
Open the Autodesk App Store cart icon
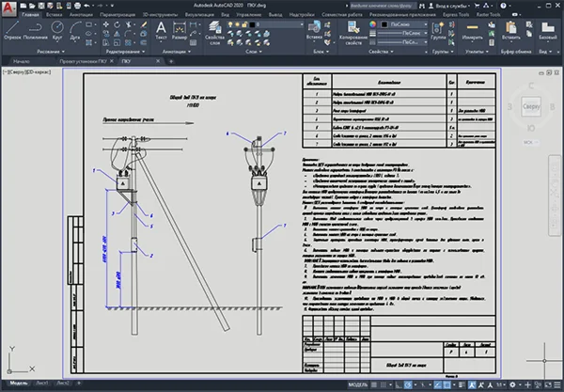[477, 6]
